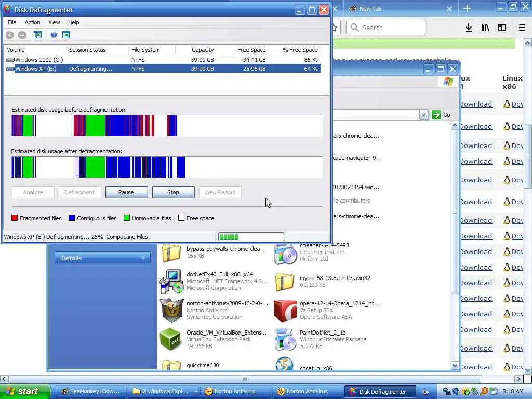The width and height of the screenshot is (532, 399).
Task: Sort by Capacity column header
Action: pos(196,50)
